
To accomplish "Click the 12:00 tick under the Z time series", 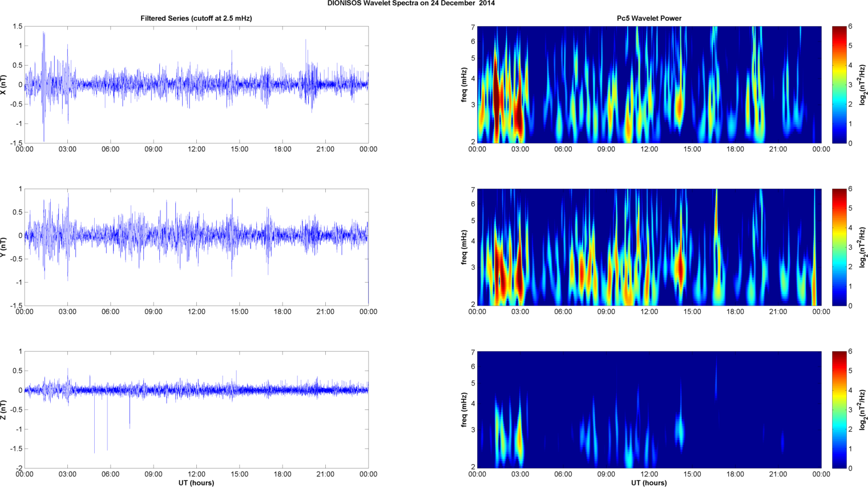I will point(196,474).
